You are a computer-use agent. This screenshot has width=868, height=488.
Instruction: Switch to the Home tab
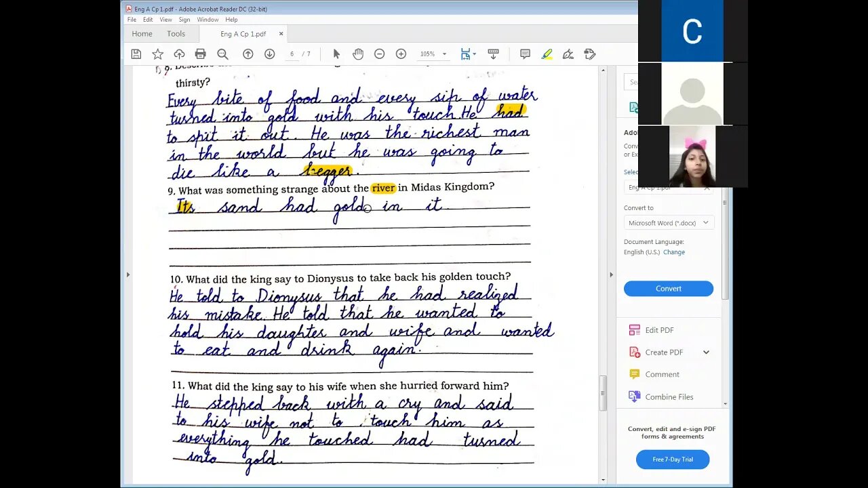[x=142, y=34]
